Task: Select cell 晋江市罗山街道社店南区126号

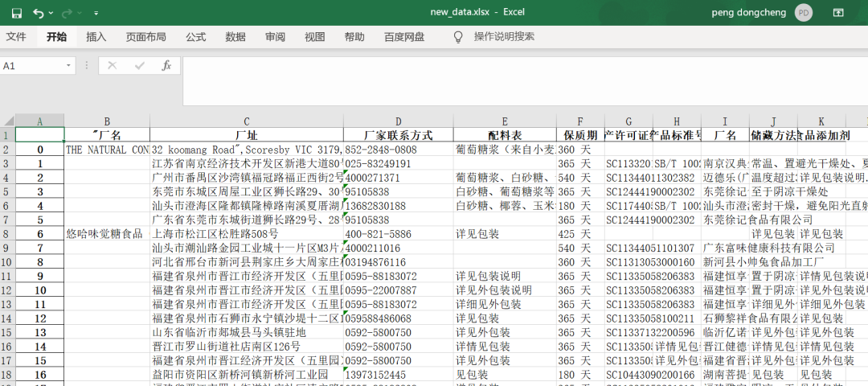Action: (247, 347)
